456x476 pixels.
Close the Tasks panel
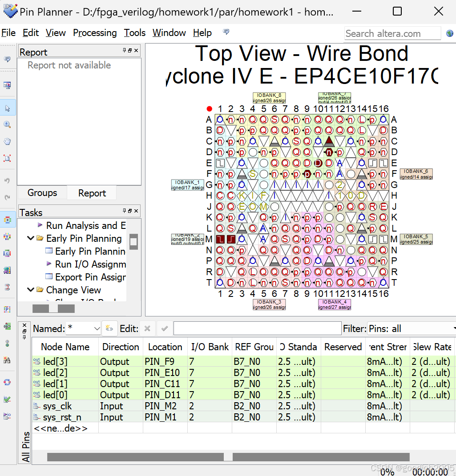tap(136, 211)
